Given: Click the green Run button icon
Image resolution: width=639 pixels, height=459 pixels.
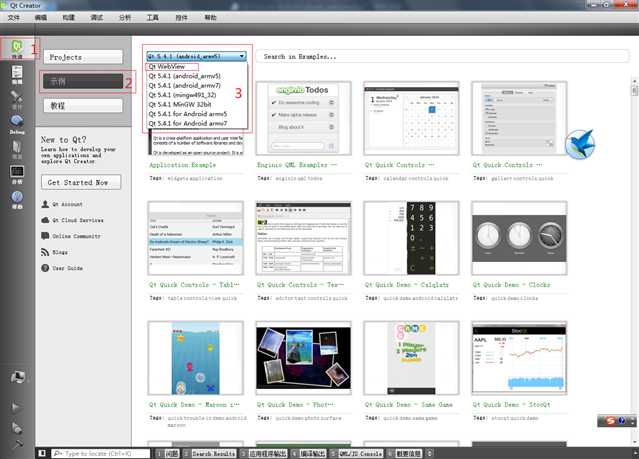Looking at the screenshot, I should (x=16, y=407).
